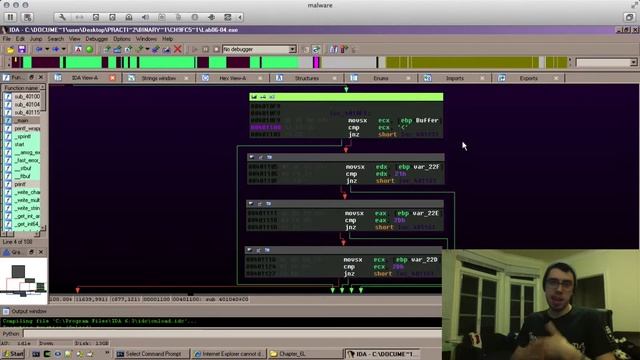The image size is (640, 360).
Task: Select the _sprintf function entry
Action: [x=22, y=136]
